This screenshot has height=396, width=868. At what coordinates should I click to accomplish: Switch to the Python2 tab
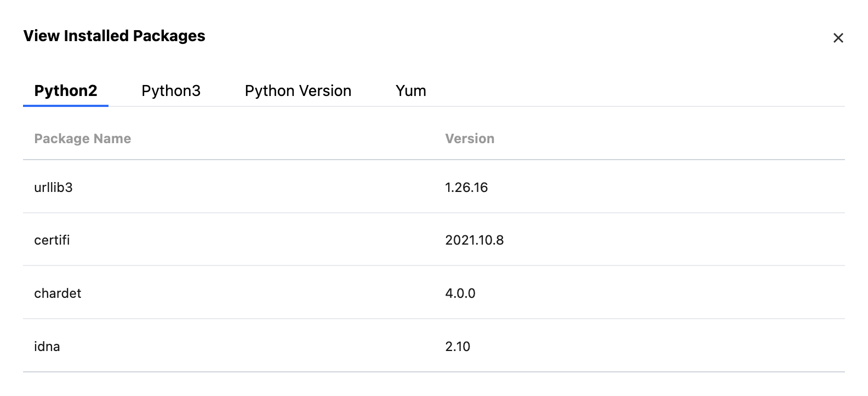66,91
